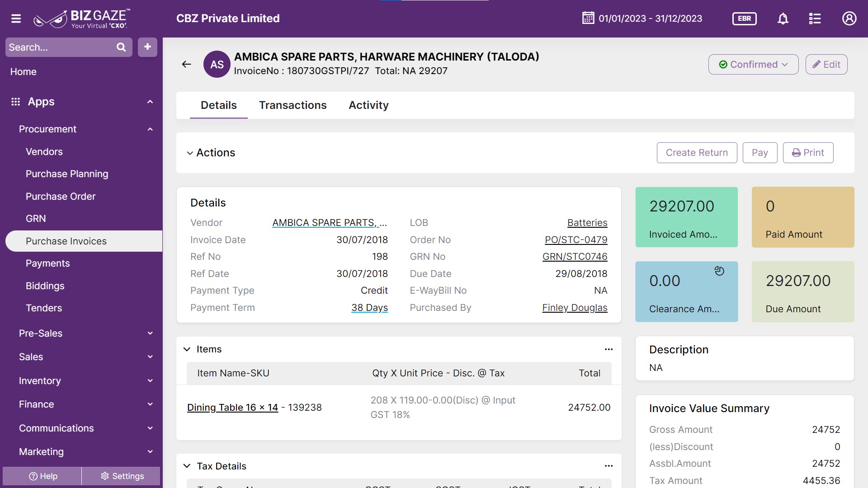Viewport: 868px width, 488px height.
Task: Open Tax Details more options
Action: (x=609, y=466)
